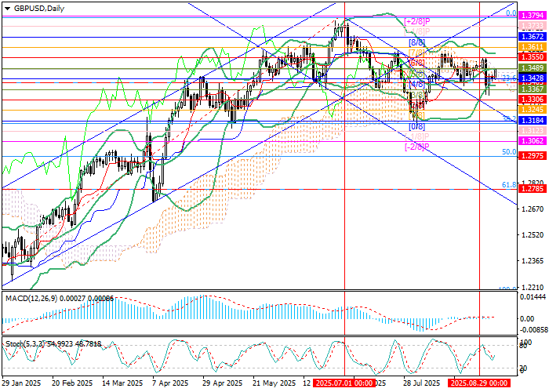Image resolution: width=549 pixels, height=392 pixels.
Task: Select the 1.3672 blue price label
Action: click(x=533, y=36)
